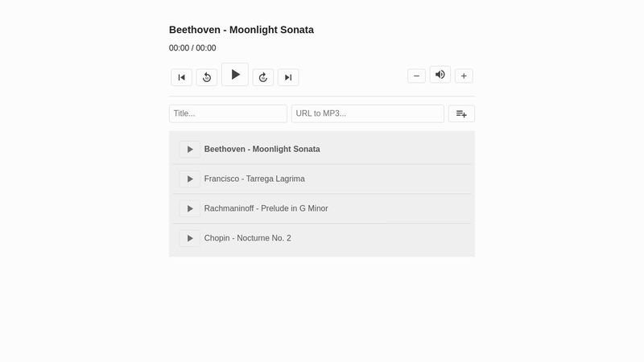Rewind 10 seconds with replay icon

(x=207, y=77)
